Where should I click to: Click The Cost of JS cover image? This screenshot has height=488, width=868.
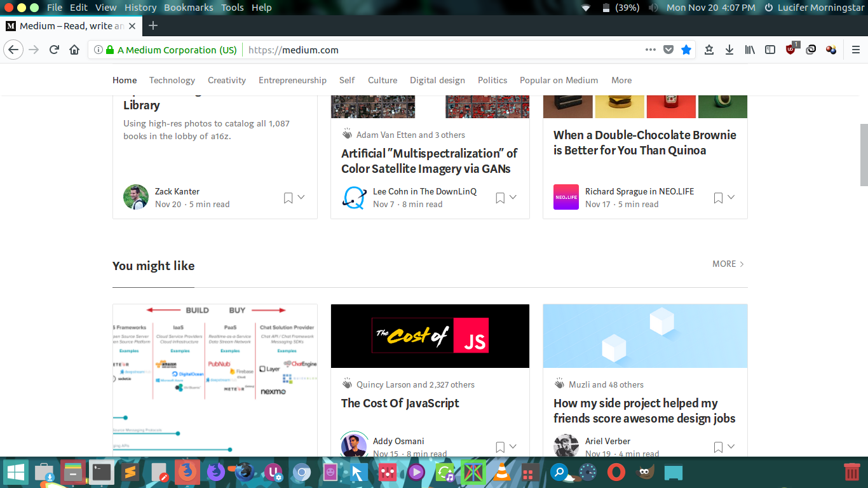point(430,336)
